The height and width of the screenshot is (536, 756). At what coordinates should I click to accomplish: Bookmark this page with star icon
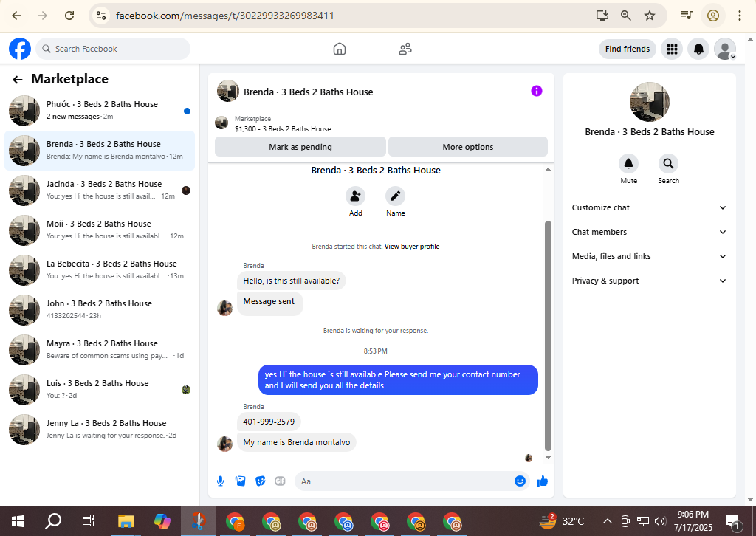coord(650,16)
